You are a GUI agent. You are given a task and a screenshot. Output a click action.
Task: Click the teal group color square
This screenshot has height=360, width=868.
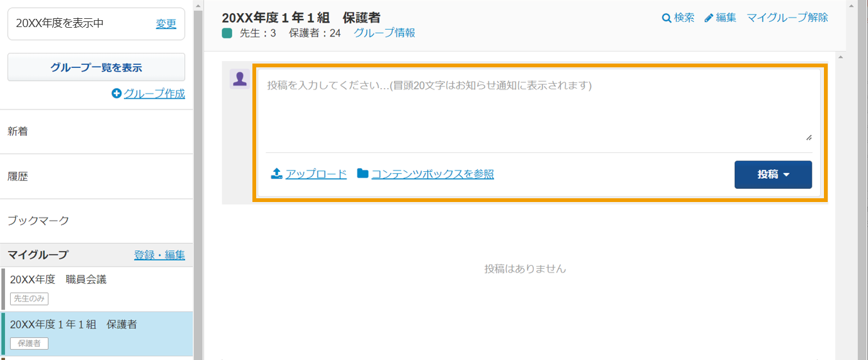pos(227,33)
